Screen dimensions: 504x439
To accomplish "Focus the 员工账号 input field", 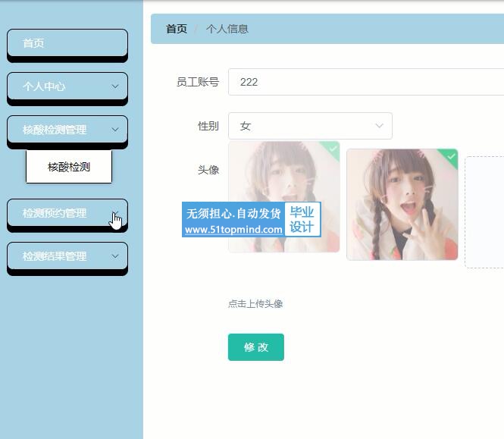I will (x=366, y=82).
